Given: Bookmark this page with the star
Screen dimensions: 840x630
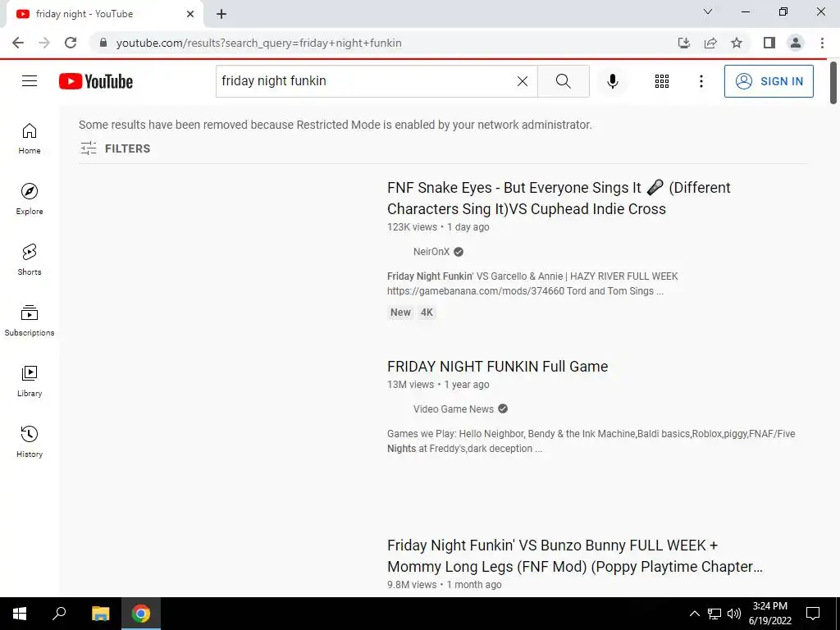Looking at the screenshot, I should [737, 43].
